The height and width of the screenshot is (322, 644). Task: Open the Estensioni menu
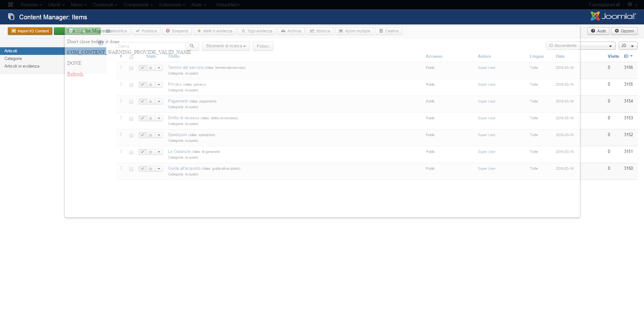pos(172,5)
